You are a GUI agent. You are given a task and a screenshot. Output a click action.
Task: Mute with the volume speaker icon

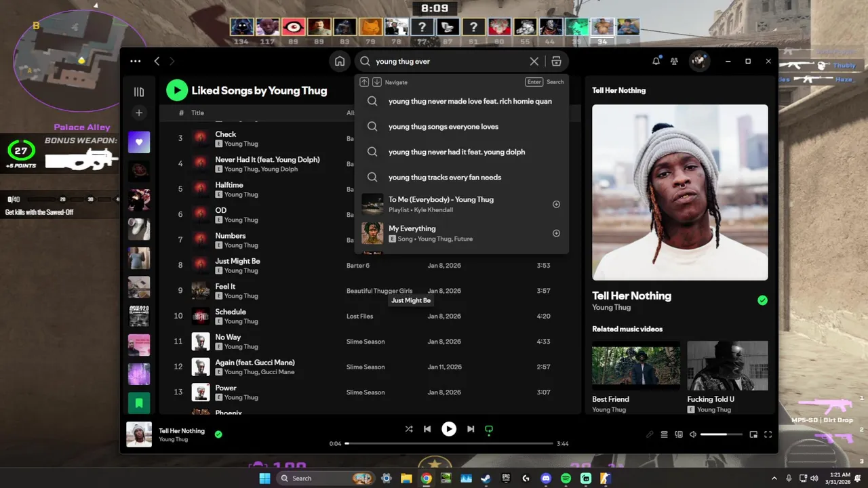click(x=693, y=434)
